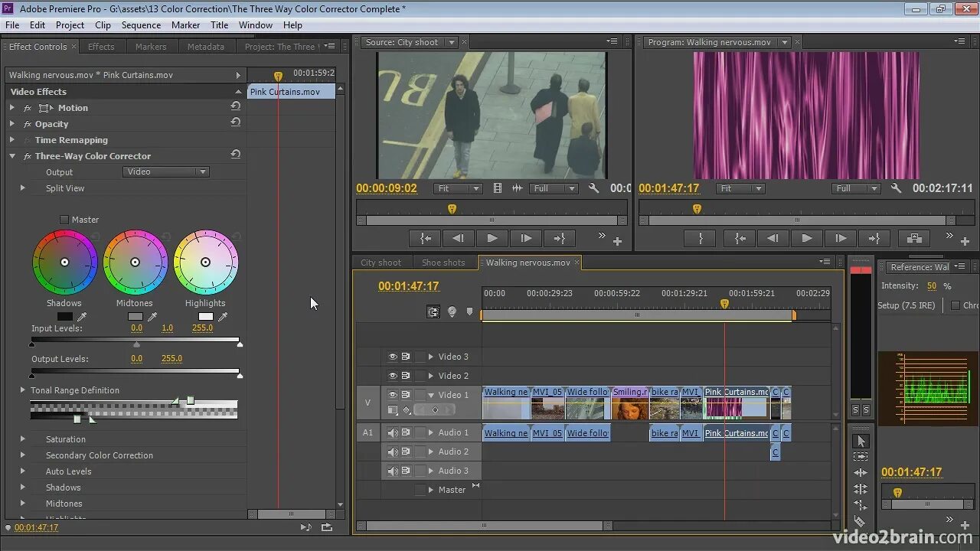Open the Marker menu
Viewport: 980px width, 551px height.
tap(185, 24)
